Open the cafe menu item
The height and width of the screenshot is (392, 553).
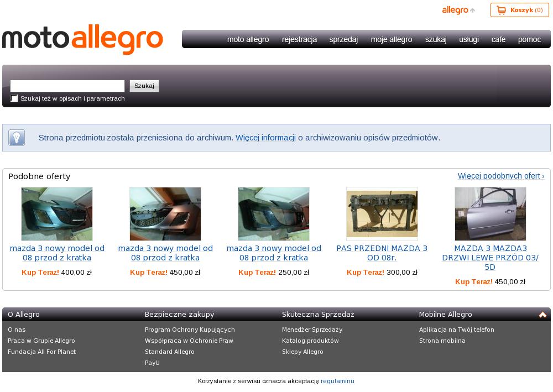coord(498,39)
